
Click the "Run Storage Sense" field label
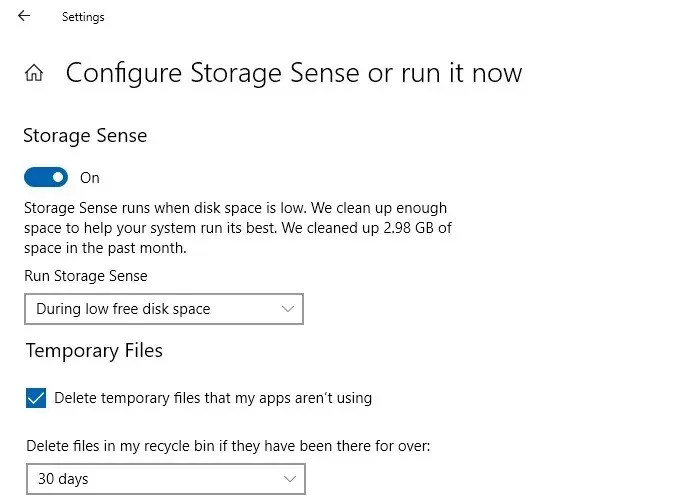click(x=86, y=277)
